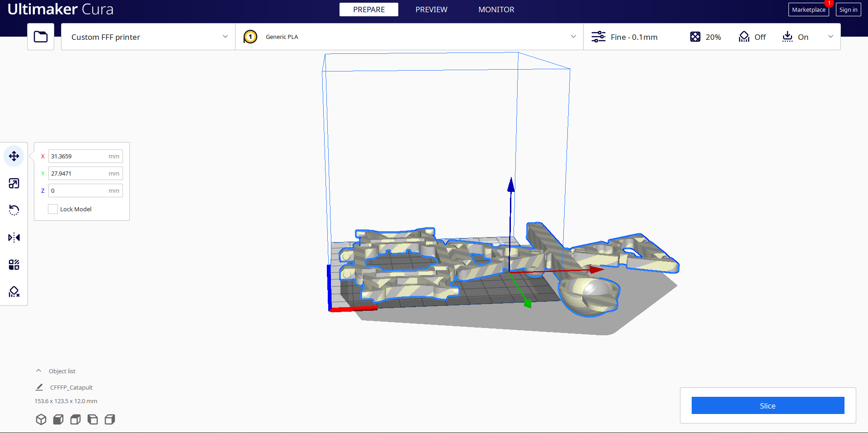Click the pencil icon beside CFFFP_Catapult
The height and width of the screenshot is (433, 868).
[39, 387]
